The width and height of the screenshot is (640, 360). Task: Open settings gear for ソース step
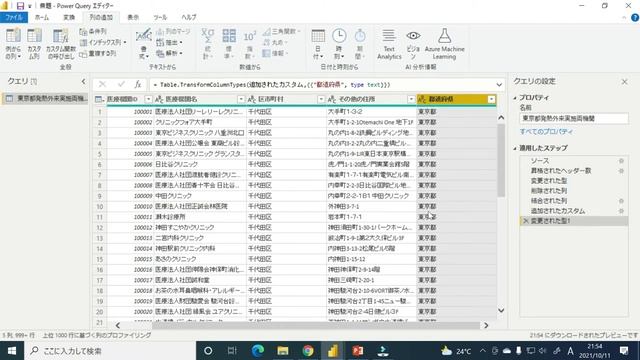click(621, 161)
